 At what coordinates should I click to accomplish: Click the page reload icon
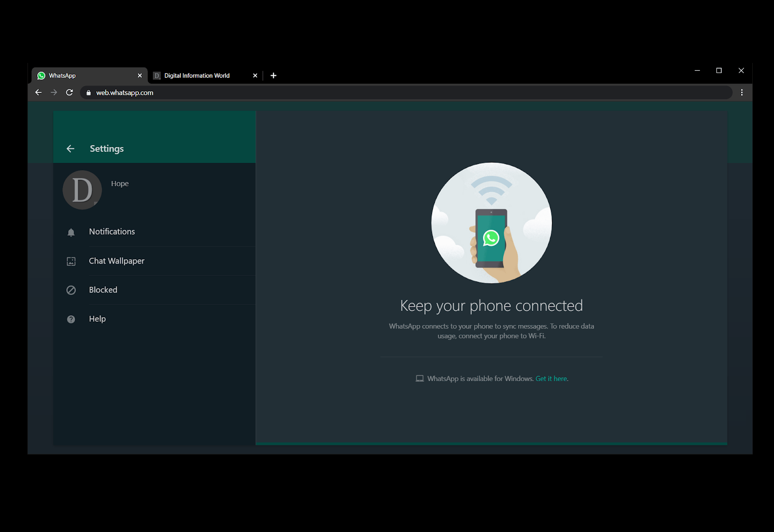point(69,92)
